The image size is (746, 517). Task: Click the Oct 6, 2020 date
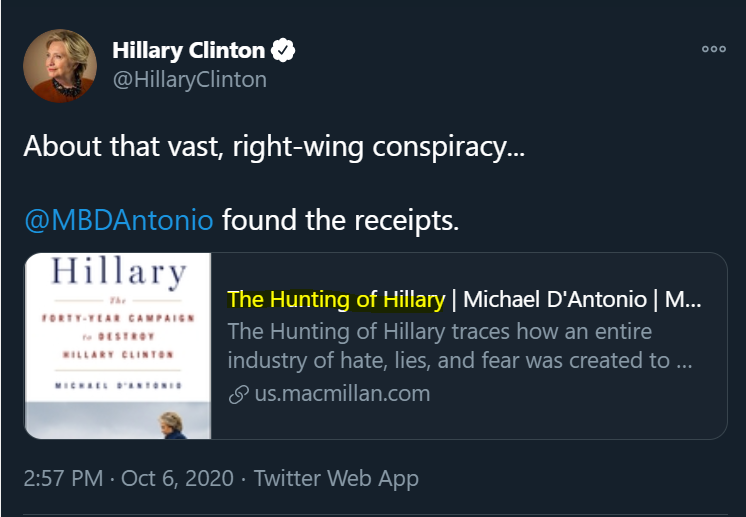tap(176, 478)
